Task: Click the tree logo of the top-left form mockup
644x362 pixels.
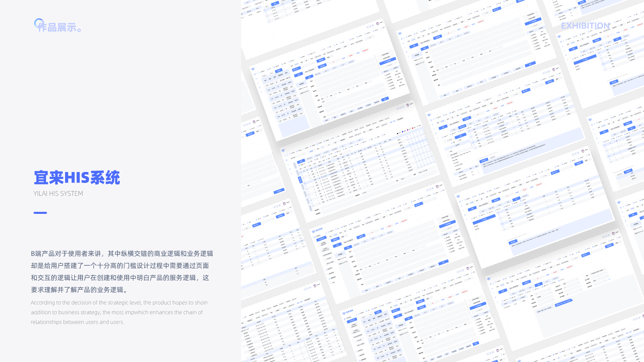Action: [253, 69]
